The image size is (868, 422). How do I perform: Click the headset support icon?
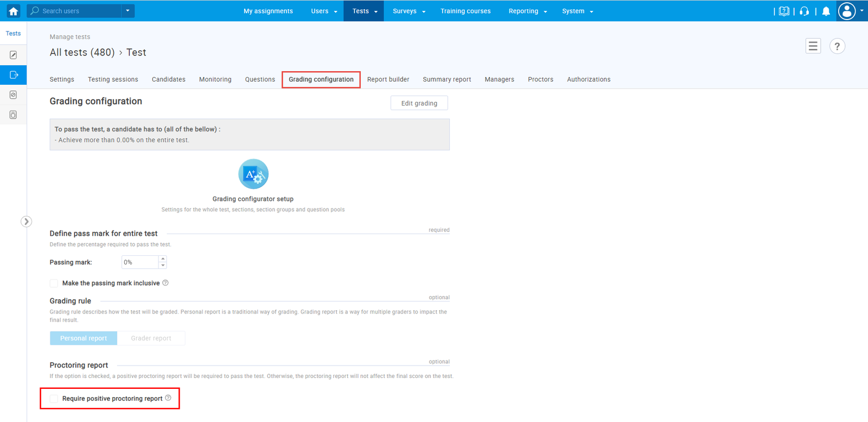(x=805, y=11)
